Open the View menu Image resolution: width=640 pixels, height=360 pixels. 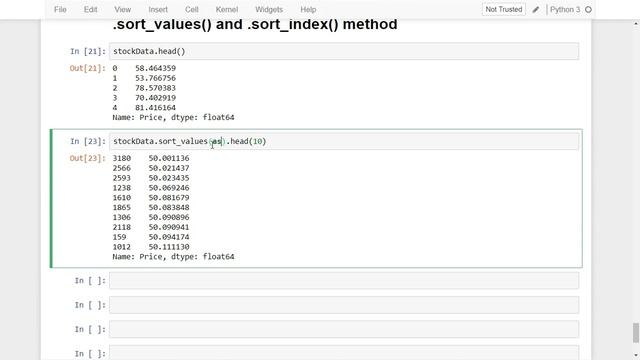122,9
